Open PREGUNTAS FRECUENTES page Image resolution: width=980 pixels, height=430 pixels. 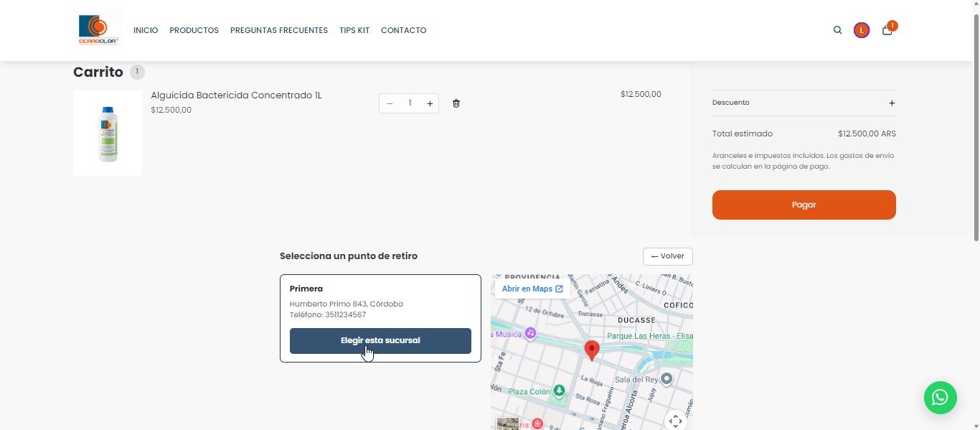(279, 30)
